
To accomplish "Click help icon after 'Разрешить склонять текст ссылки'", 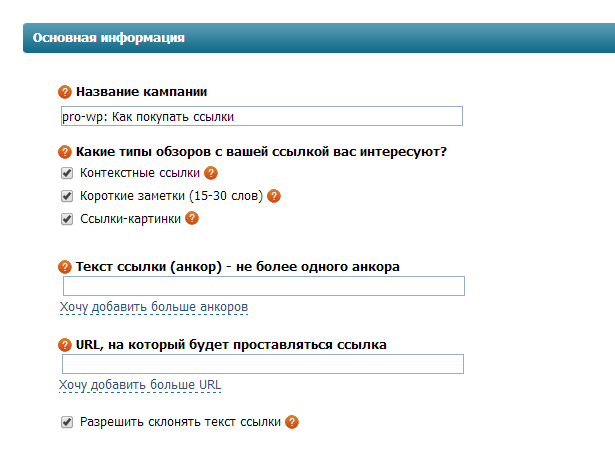I will point(292,422).
